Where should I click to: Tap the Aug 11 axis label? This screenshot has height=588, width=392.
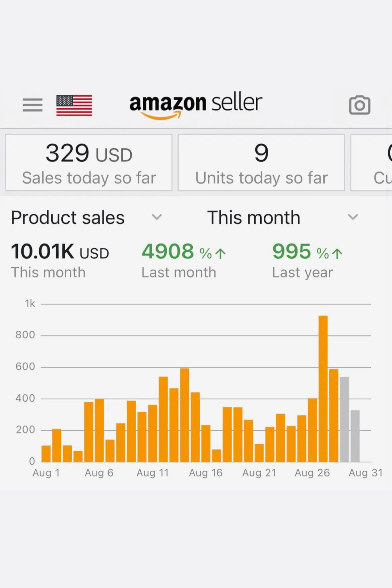tap(152, 473)
